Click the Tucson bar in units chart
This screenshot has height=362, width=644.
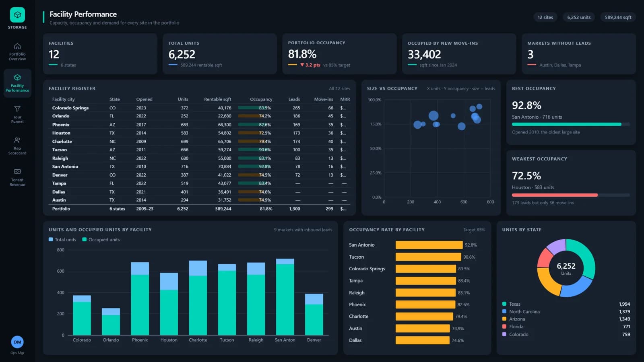tap(227, 300)
